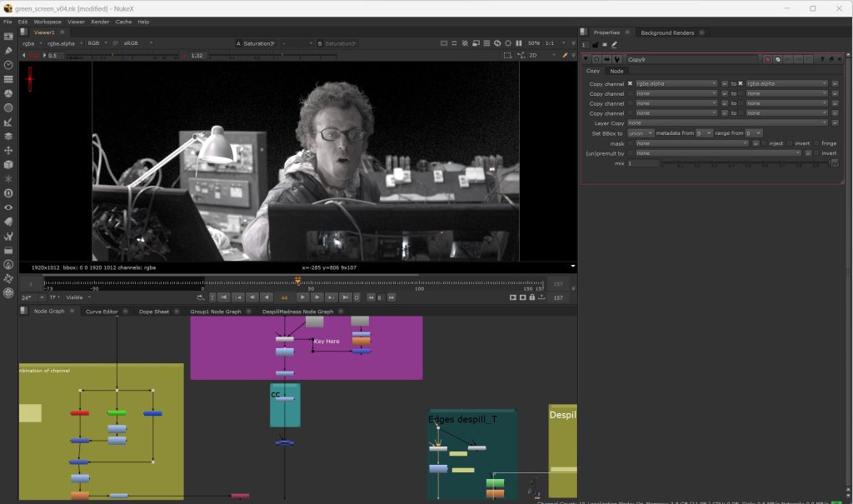Open the ToolSets toolbar menu

pyautogui.click(x=8, y=237)
